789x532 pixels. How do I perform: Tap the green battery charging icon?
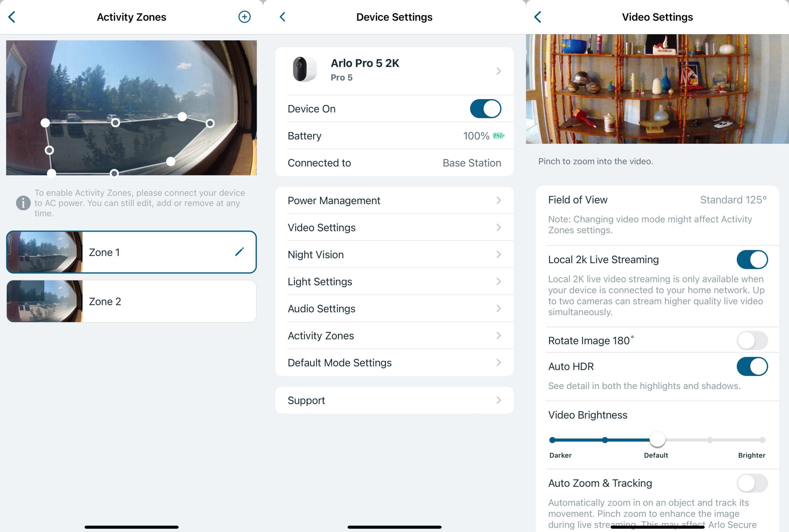[x=498, y=136]
